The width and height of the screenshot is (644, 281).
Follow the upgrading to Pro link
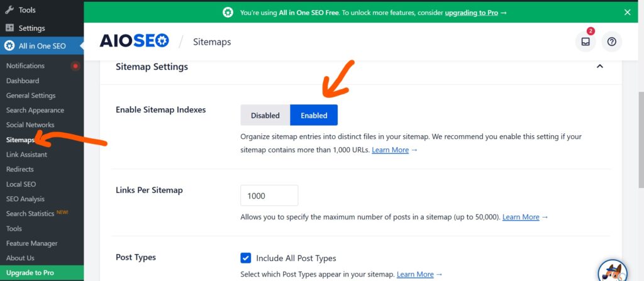[x=472, y=13]
